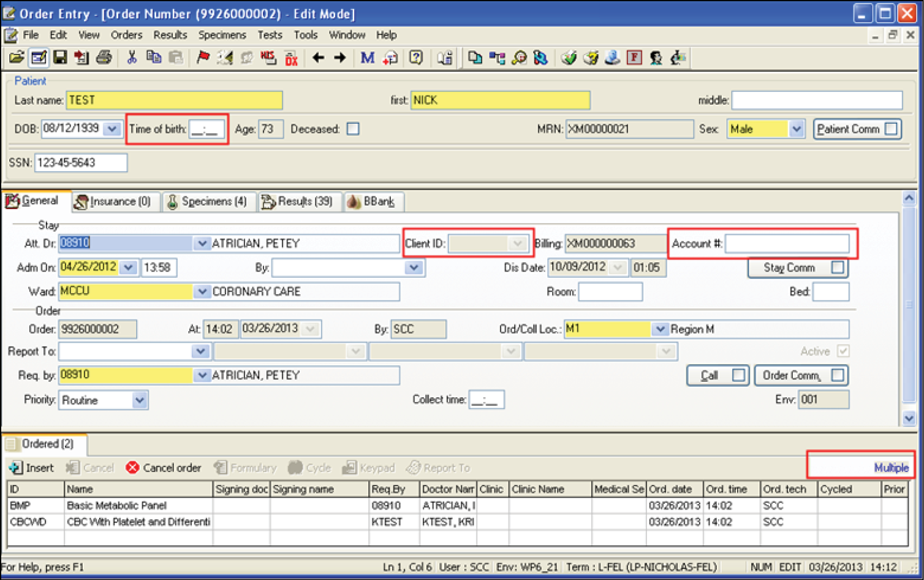
Task: Open the Sex dropdown
Action: 796,129
